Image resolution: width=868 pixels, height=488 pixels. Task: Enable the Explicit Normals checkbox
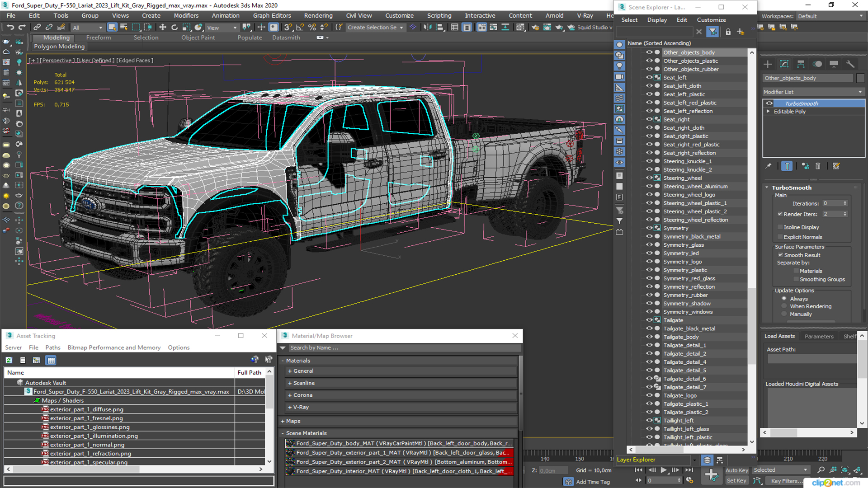point(780,237)
